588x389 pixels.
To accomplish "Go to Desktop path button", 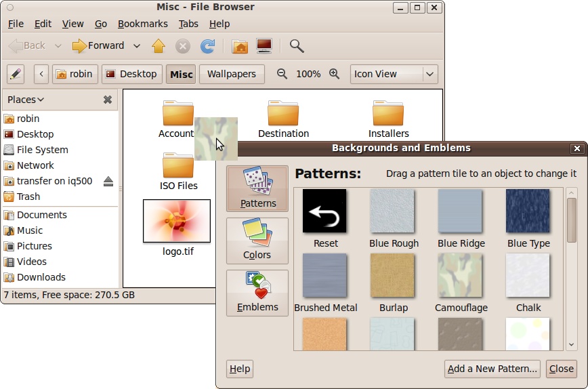I will (132, 74).
